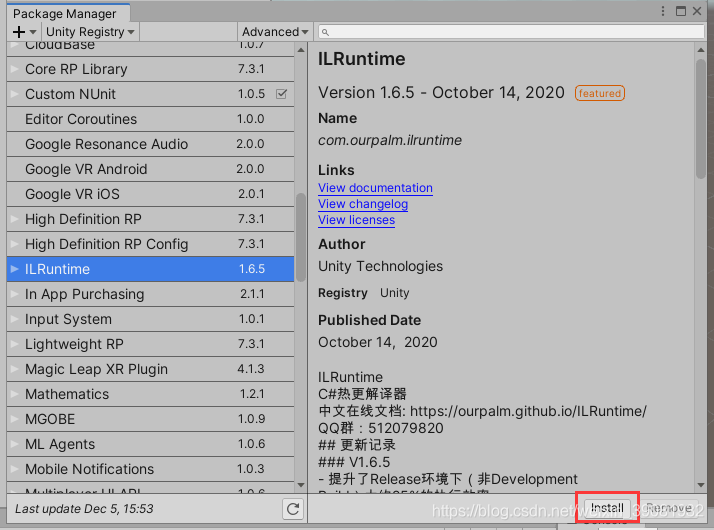Select Mobile Notifications package name
The height and width of the screenshot is (530, 714).
(90, 469)
